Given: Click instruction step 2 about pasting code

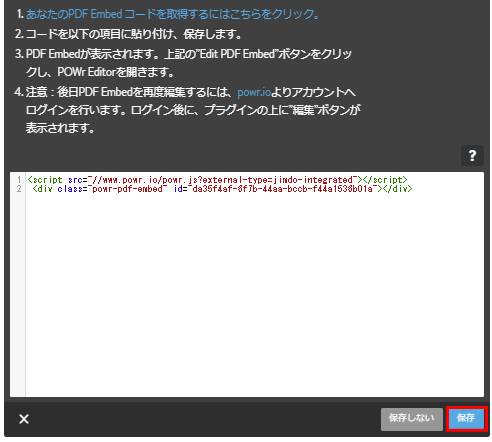Looking at the screenshot, I should pyautogui.click(x=128, y=34).
